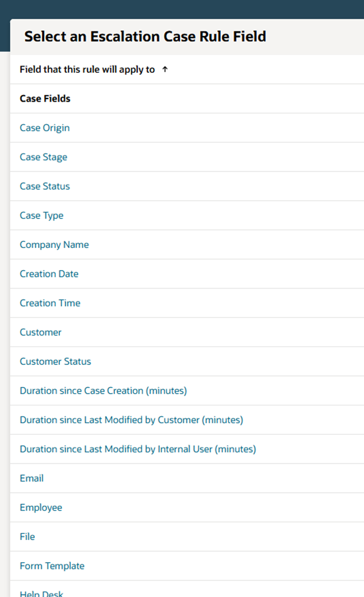Choose the Employee field link
Image resolution: width=364 pixels, height=597 pixels.
[41, 508]
